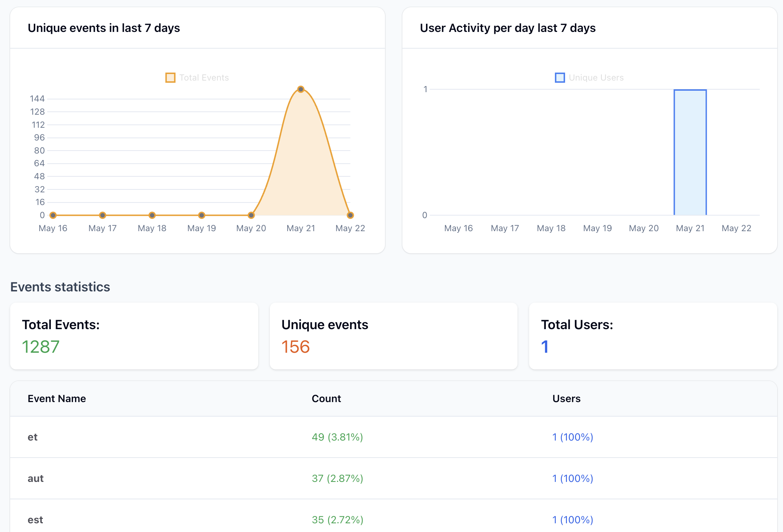Select the 'aut' event row
The height and width of the screenshot is (532, 783).
click(36, 478)
